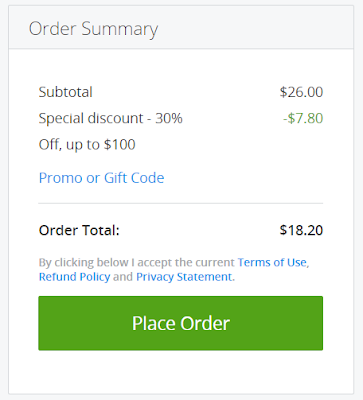363x400 pixels.
Task: Select the Subtotal label
Action: 65,92
